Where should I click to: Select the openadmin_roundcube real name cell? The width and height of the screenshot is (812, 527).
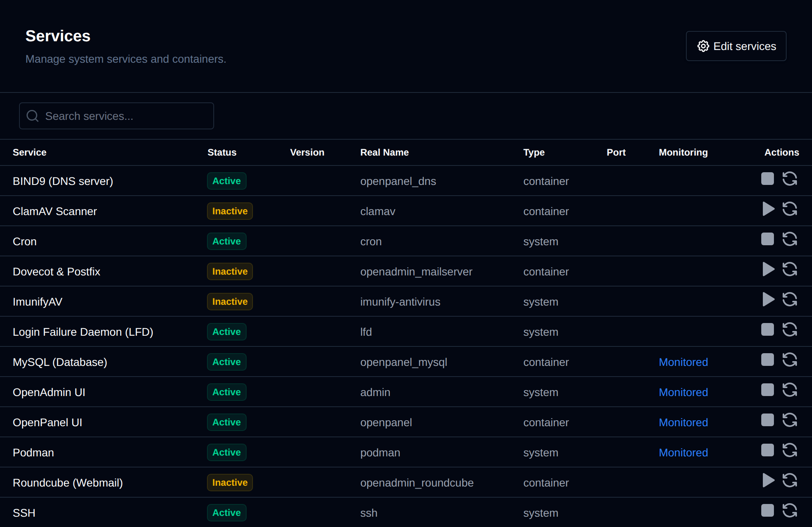click(417, 483)
